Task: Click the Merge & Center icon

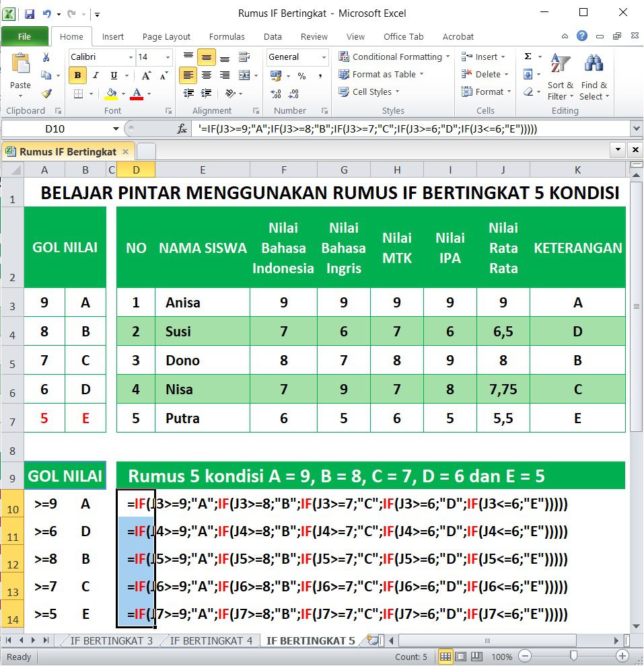Action: 244,75
